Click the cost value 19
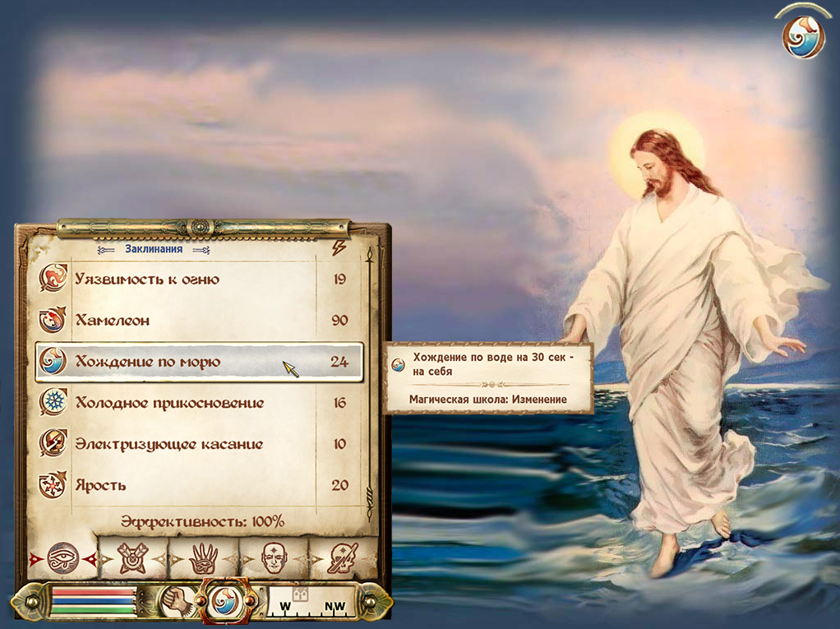The image size is (840, 629). pyautogui.click(x=339, y=279)
